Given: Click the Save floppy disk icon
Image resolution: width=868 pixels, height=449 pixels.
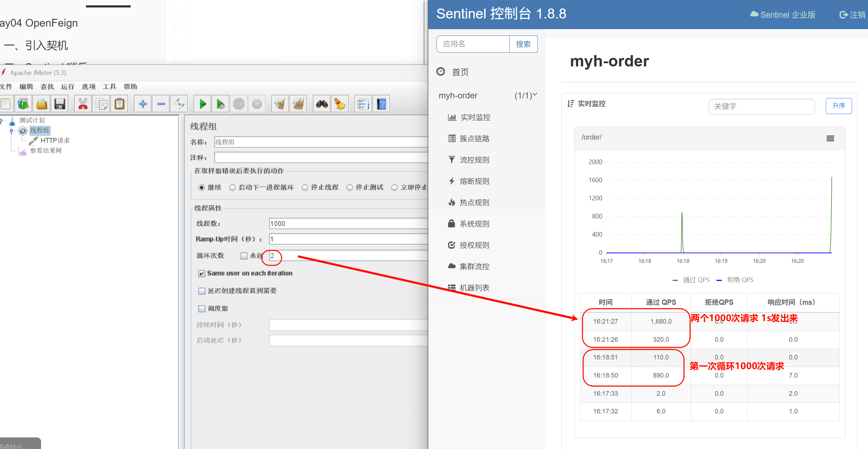Looking at the screenshot, I should pyautogui.click(x=60, y=104).
